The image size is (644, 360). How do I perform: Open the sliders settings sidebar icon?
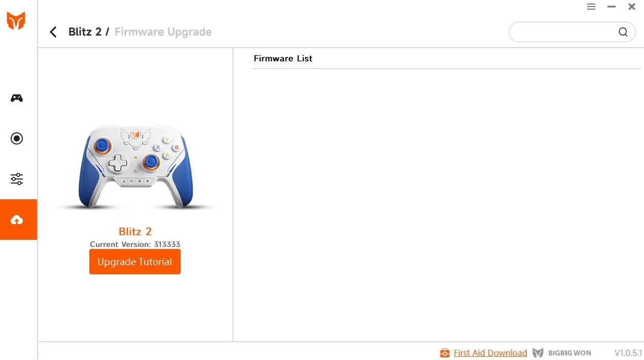(x=17, y=179)
